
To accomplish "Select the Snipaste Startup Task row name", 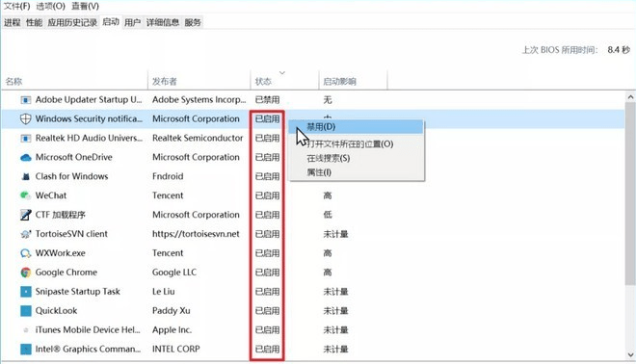I will tap(77, 292).
